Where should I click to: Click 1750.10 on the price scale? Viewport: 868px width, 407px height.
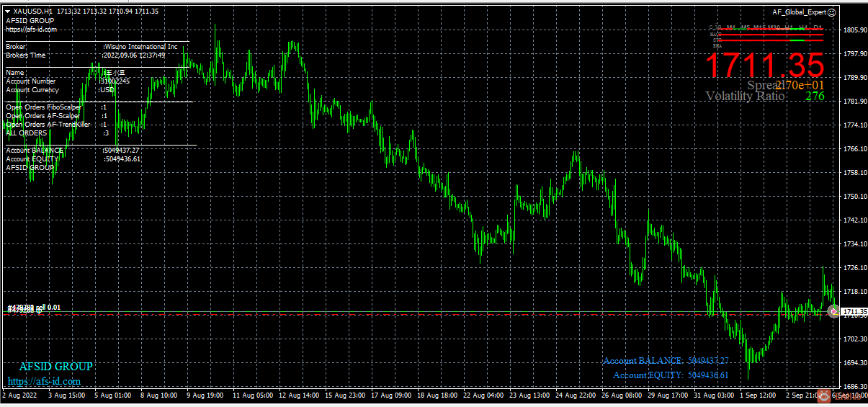[854, 197]
